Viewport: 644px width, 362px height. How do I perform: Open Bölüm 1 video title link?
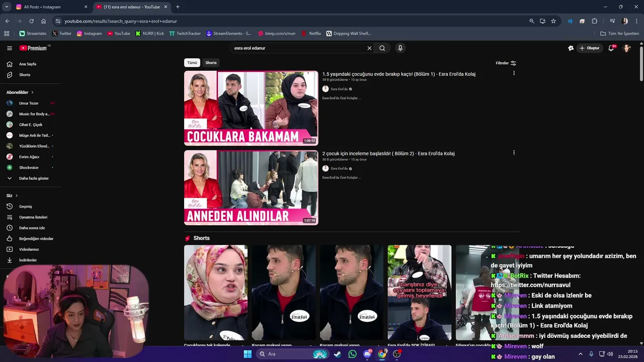(399, 74)
